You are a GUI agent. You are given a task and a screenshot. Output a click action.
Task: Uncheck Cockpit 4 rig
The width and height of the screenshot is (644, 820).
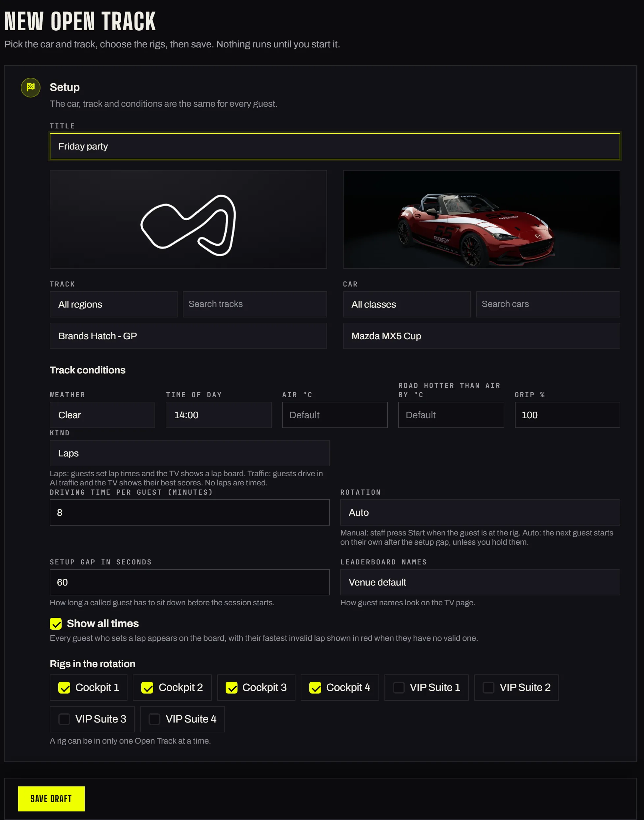coord(315,688)
